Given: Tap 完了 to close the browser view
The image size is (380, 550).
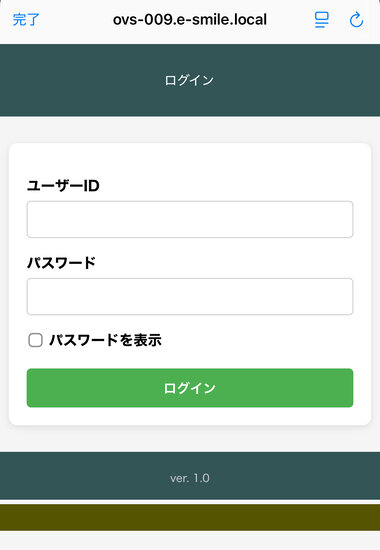Looking at the screenshot, I should [x=26, y=20].
